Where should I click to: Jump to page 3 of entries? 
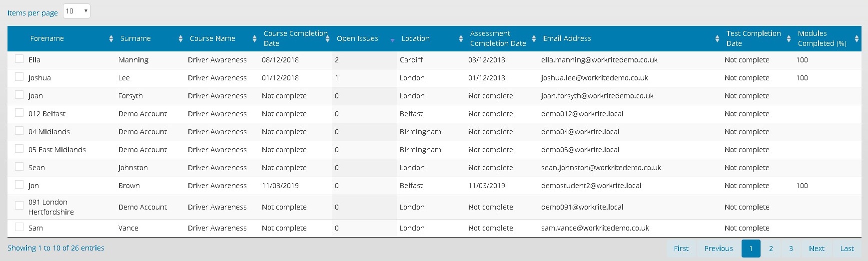[x=791, y=249]
